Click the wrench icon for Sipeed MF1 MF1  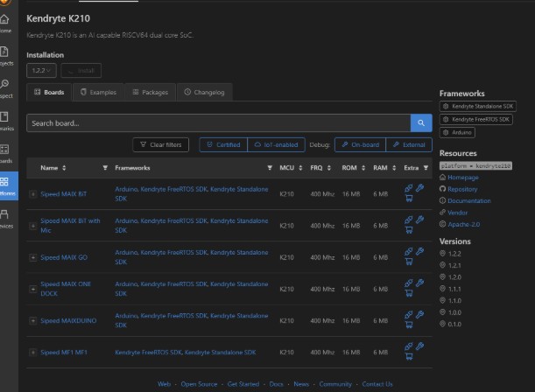(420, 346)
